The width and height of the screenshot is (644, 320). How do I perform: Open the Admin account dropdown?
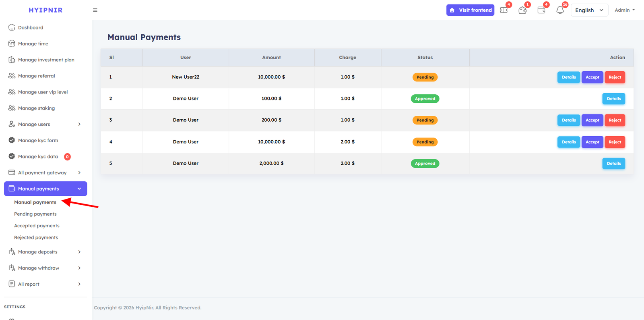(x=624, y=10)
